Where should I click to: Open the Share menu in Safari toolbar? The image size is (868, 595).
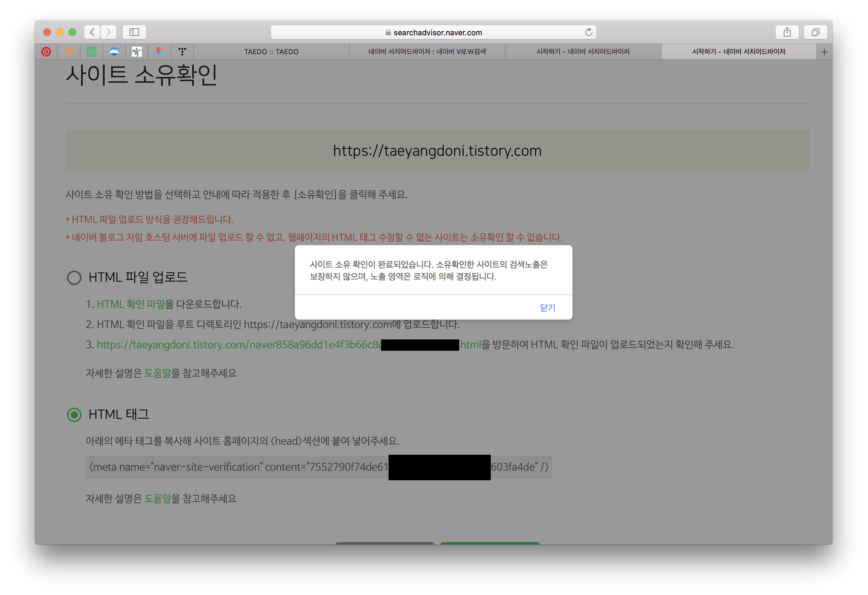pyautogui.click(x=787, y=32)
